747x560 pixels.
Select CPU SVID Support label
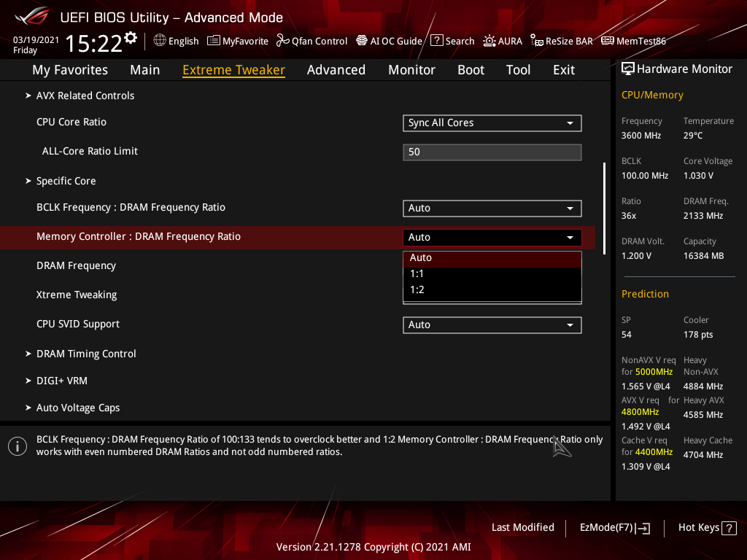coord(78,324)
